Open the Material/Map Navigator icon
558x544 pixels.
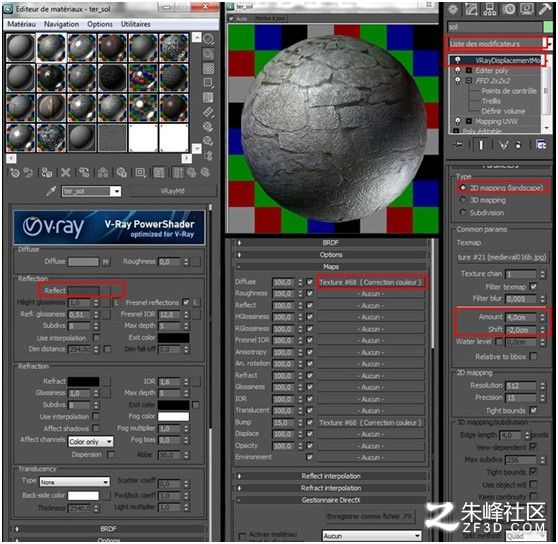click(x=209, y=155)
